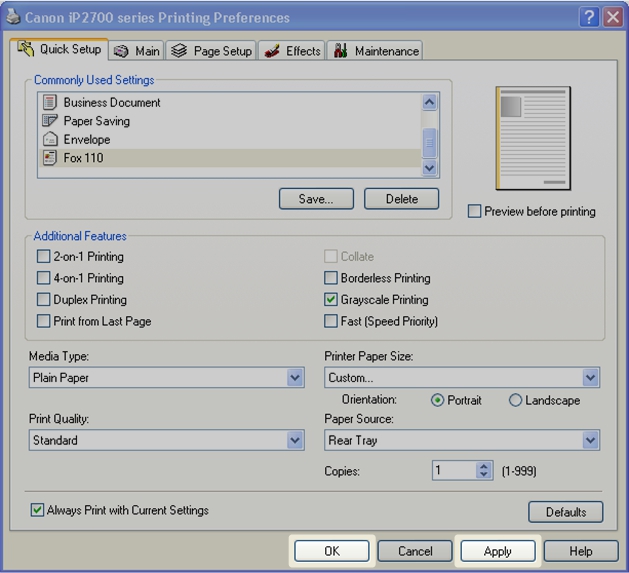Click the page layout preview thumbnail
Image resolution: width=629 pixels, height=573 pixels.
(x=533, y=138)
